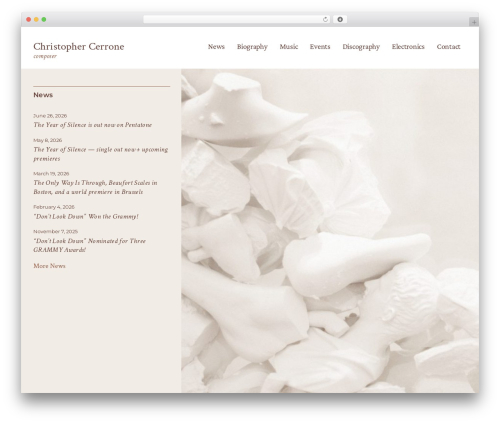Click the yellow minimize window dot
Viewport: 500px width, 423px height.
[36, 20]
